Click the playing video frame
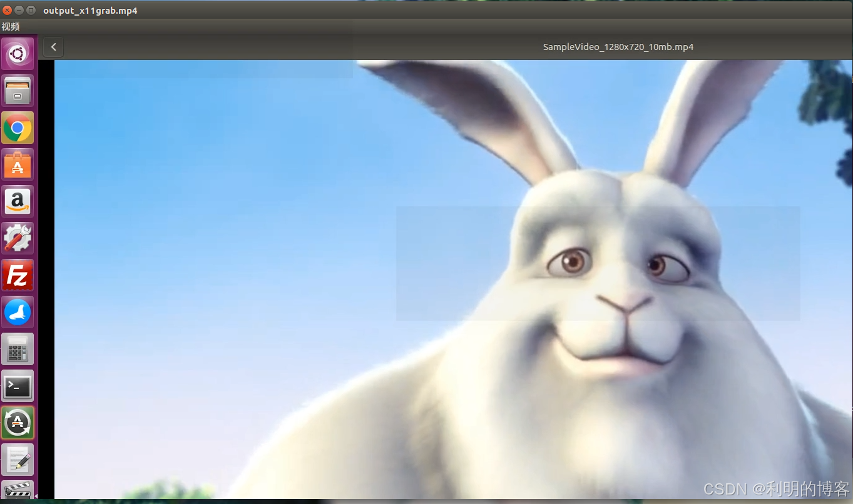The image size is (853, 504). [453, 279]
